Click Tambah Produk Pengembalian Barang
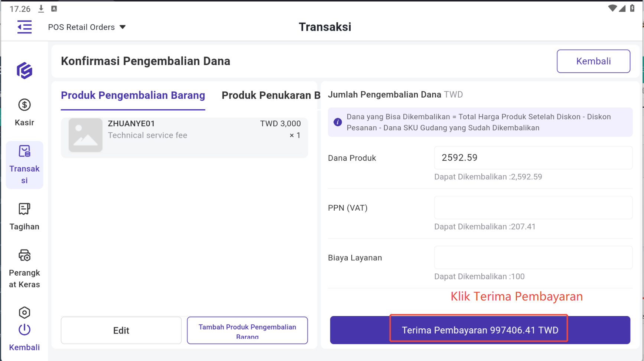644x361 pixels. (247, 330)
